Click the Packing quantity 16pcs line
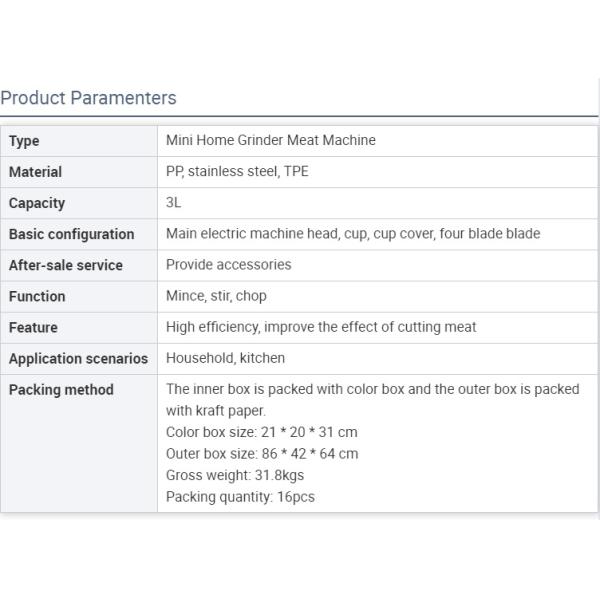The image size is (600, 600). coord(240,496)
